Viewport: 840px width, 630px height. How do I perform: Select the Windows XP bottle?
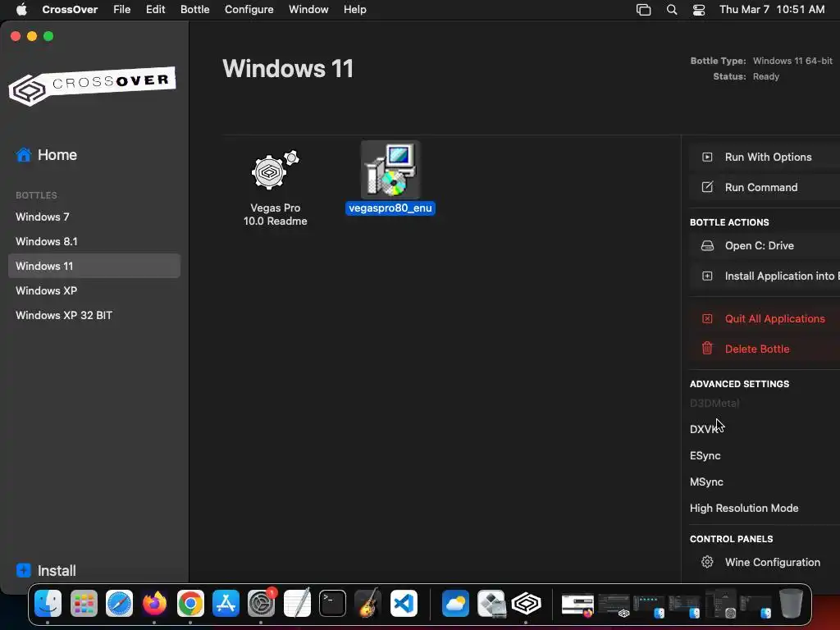pyautogui.click(x=94, y=290)
